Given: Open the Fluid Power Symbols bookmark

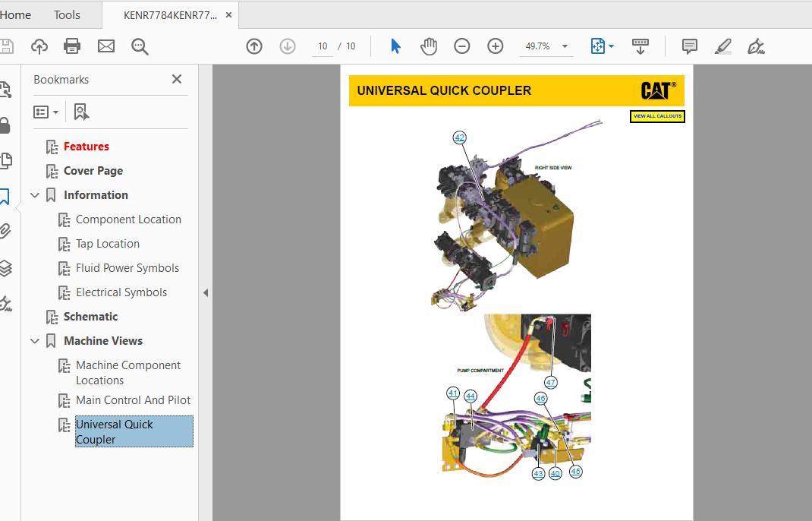Looking at the screenshot, I should click(127, 269).
